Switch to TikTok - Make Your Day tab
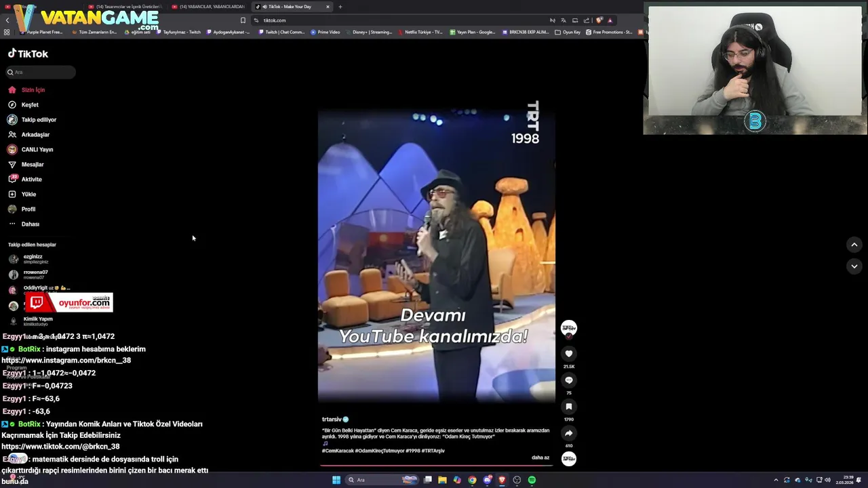The width and height of the screenshot is (868, 488). [x=292, y=7]
